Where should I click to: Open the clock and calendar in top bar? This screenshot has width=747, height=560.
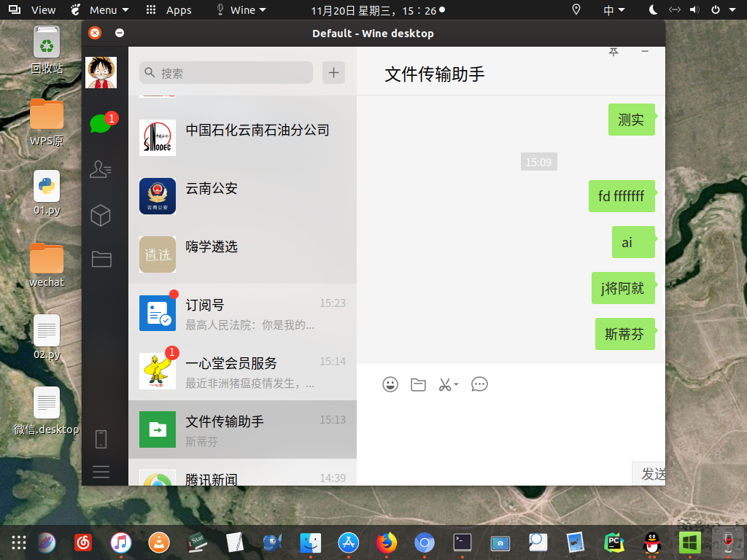click(378, 10)
